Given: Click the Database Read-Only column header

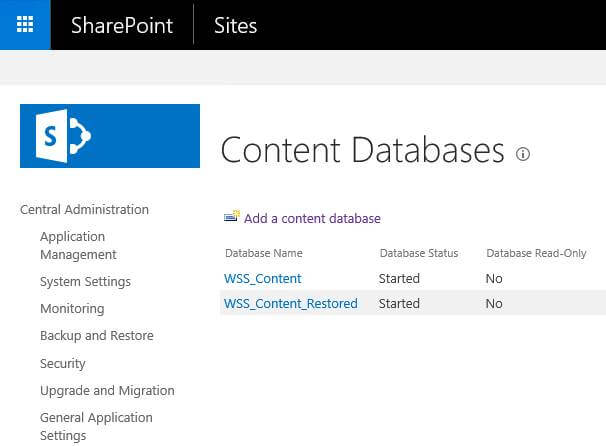Looking at the screenshot, I should (x=536, y=254).
